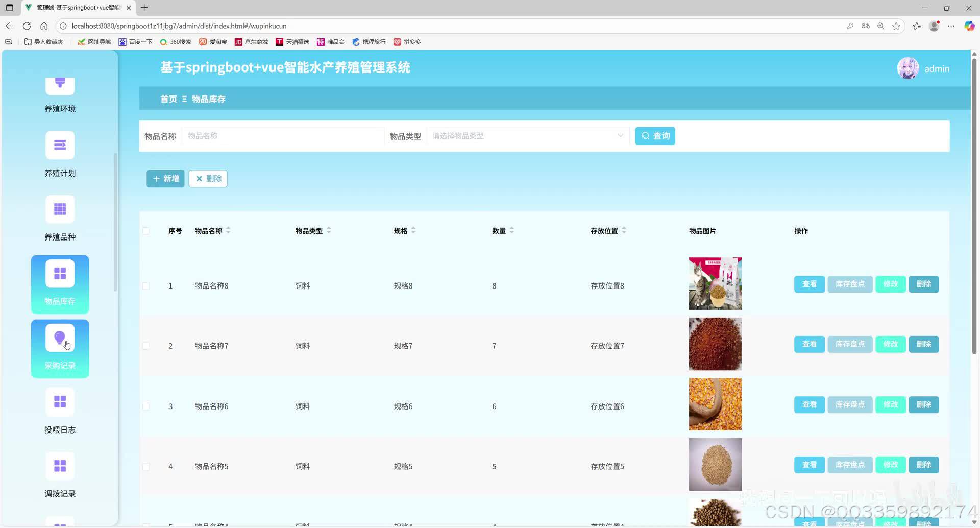Select the 物品库存 sidebar icon
Screen dimensions: 980x528
click(60, 274)
